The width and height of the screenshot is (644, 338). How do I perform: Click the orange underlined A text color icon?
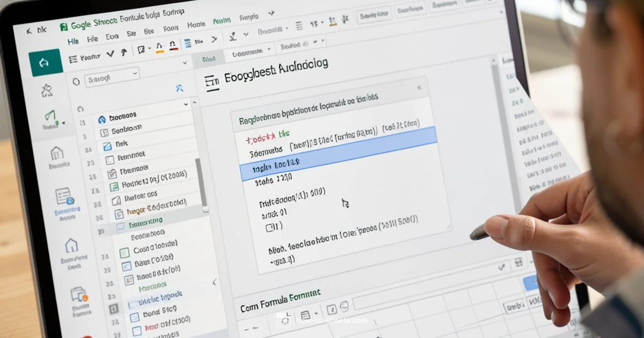[x=159, y=48]
